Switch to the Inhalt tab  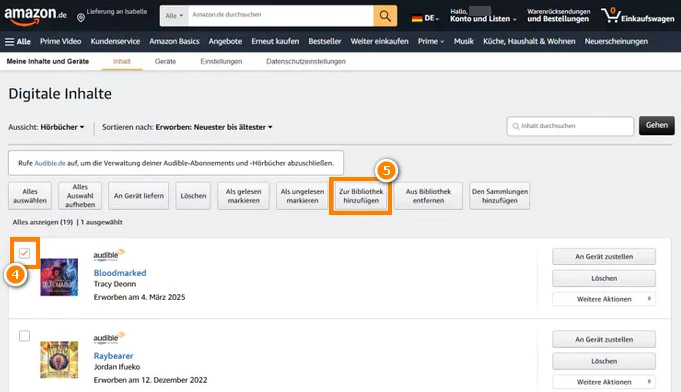click(x=122, y=61)
